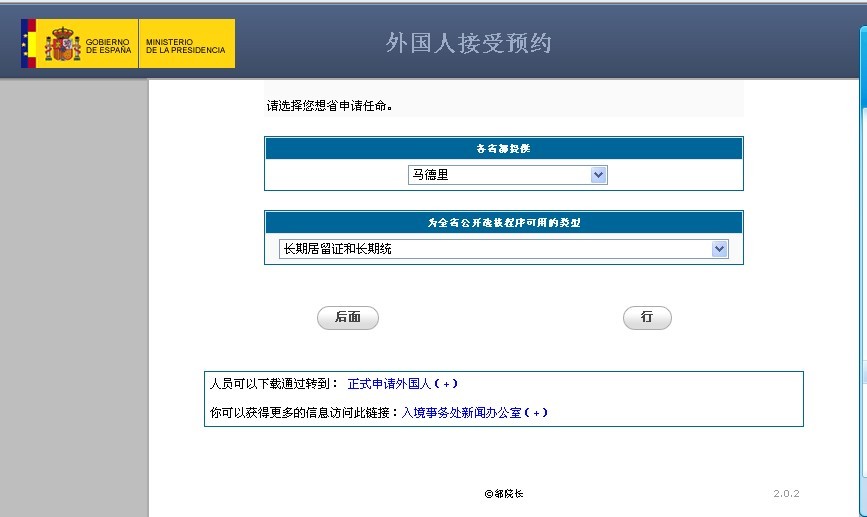Click the 2.0.2 version number
The image size is (867, 517).
click(x=786, y=494)
